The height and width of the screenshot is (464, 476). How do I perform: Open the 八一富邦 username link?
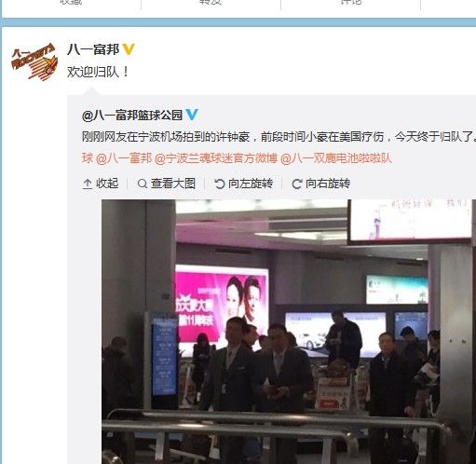click(93, 49)
